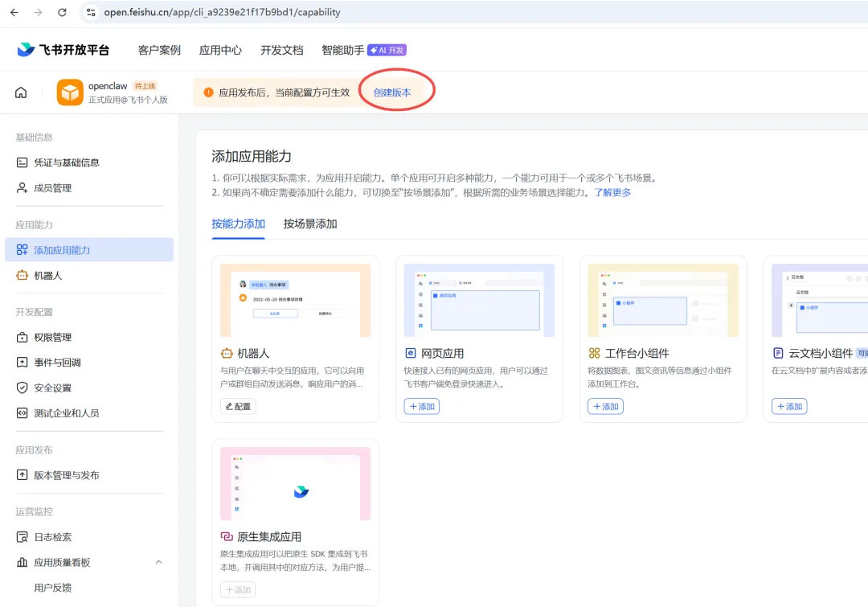The height and width of the screenshot is (607, 868).
Task: Open 开发文档 in the top navigation
Action: pos(282,51)
